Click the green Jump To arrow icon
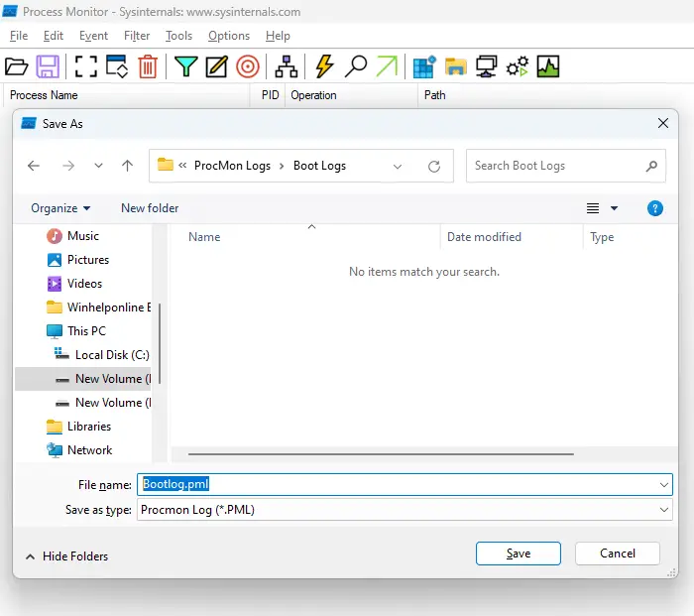694x616 pixels. [387, 66]
